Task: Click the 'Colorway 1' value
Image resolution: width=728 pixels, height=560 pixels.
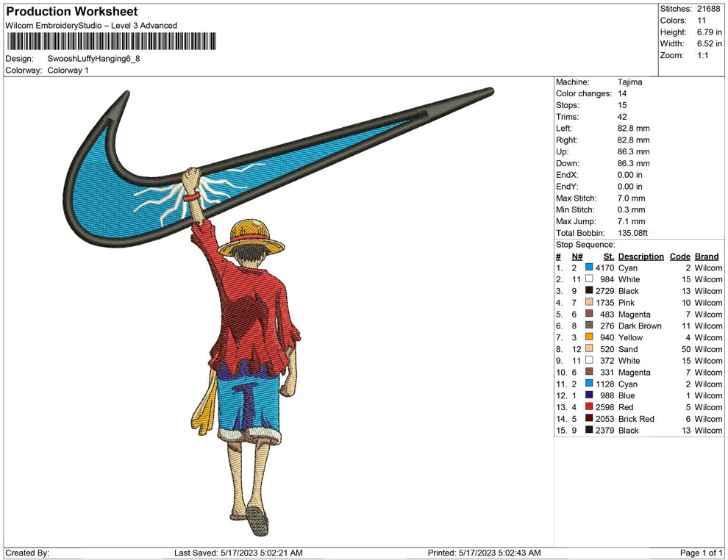Action: pos(68,71)
